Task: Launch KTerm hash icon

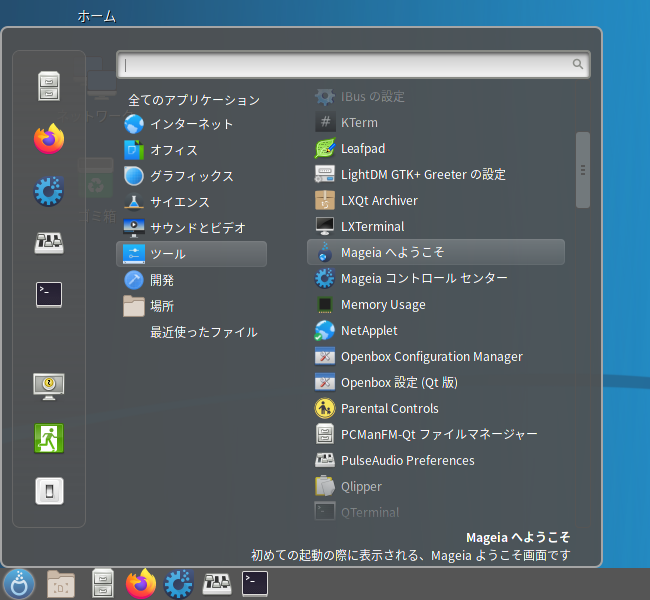Action: (x=325, y=122)
